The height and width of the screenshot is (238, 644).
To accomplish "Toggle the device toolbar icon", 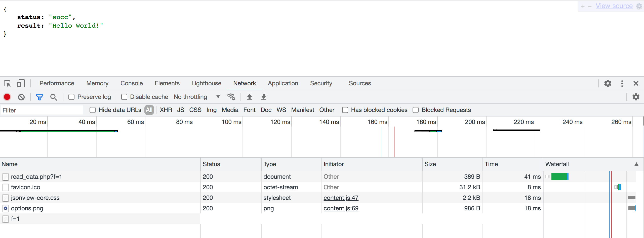I will pyautogui.click(x=21, y=83).
